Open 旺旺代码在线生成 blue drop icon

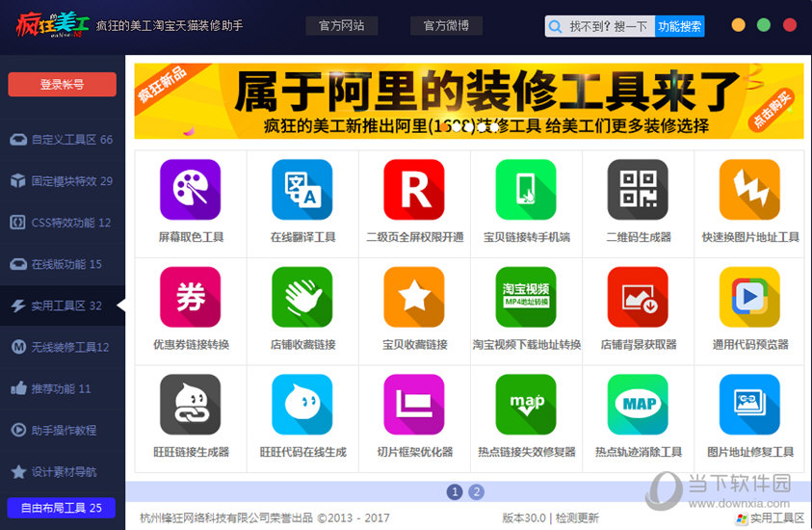301,404
